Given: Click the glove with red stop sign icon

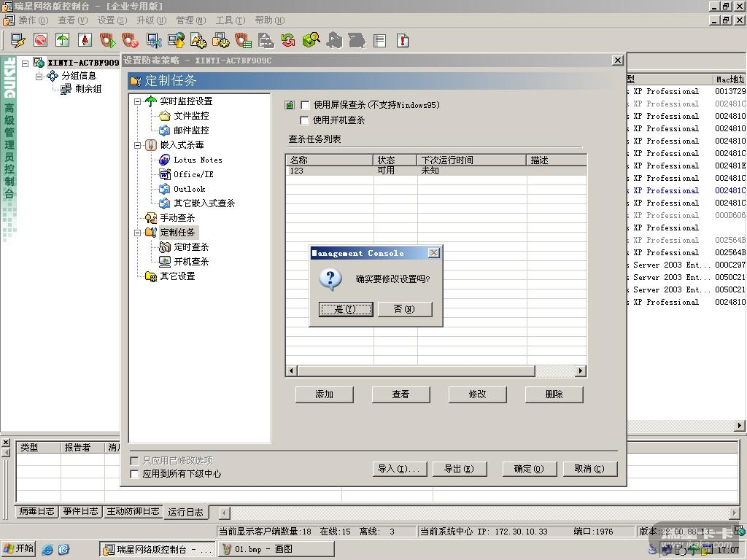Looking at the screenshot, I should (130, 41).
